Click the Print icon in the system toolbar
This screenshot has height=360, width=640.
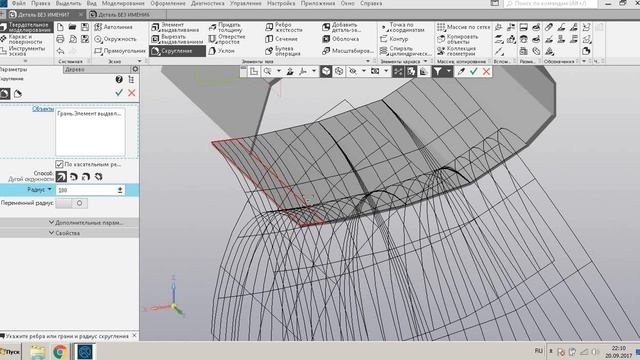click(x=60, y=39)
